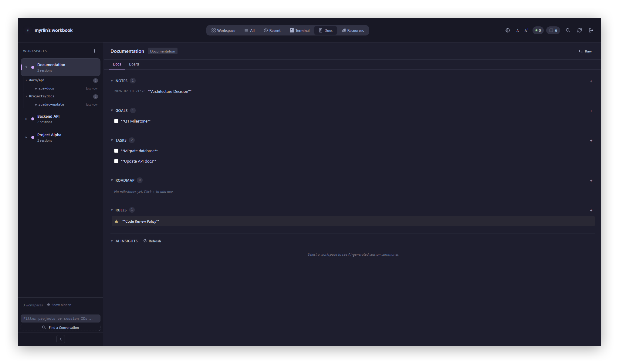
Task: Expand the Backend API workspace
Action: tap(26, 119)
